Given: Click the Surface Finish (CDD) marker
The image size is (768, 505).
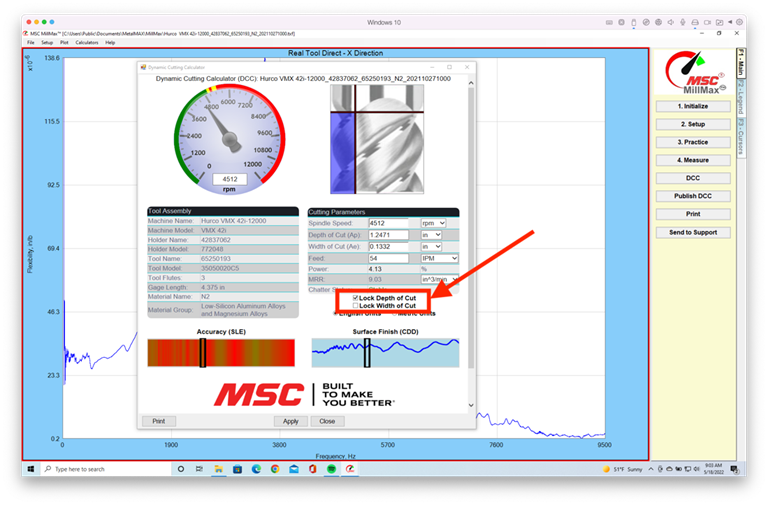Looking at the screenshot, I should coord(367,353).
